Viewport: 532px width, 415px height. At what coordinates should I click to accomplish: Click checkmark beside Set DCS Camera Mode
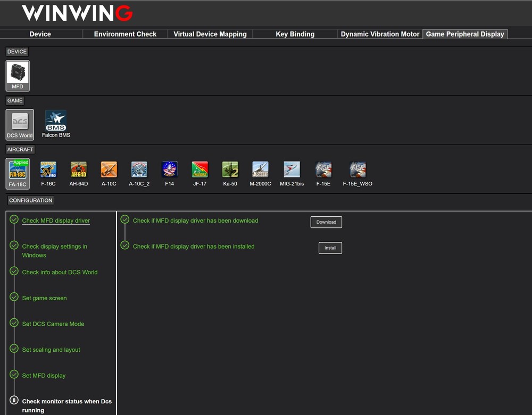(14, 323)
